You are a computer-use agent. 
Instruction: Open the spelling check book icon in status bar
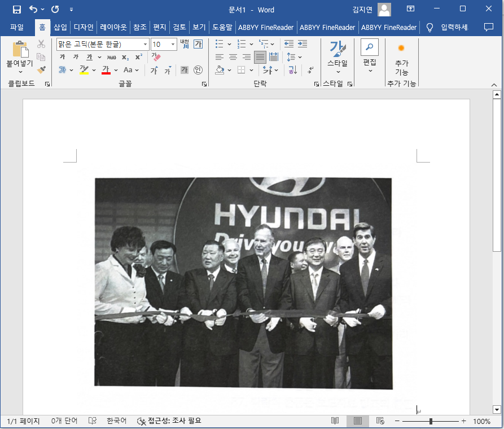(x=92, y=421)
